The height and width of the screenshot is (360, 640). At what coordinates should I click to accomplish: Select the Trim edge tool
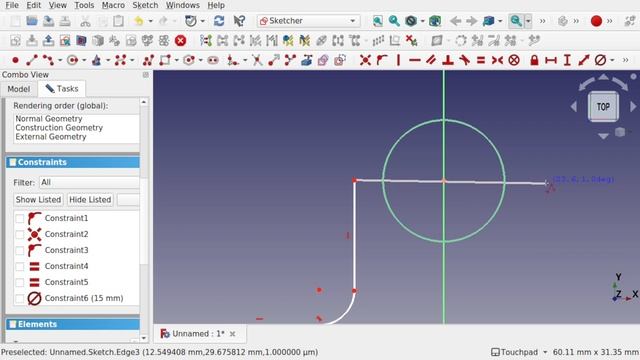(257, 60)
